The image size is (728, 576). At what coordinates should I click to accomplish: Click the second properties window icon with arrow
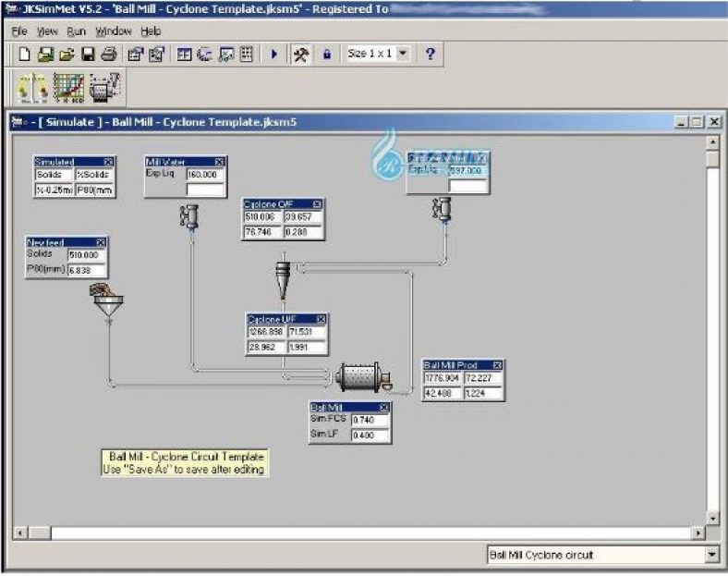[157, 55]
